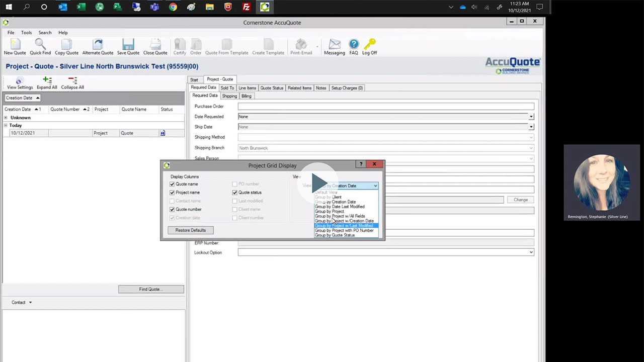This screenshot has height=362, width=644.
Task: Open File Explorer from the taskbar
Action: click(x=210, y=7)
